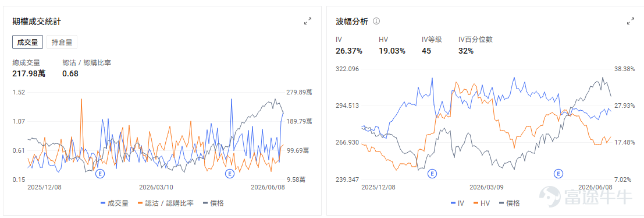The image size is (644, 218).
Task: Click the 189.79萬 axis label
Action: [299, 121]
